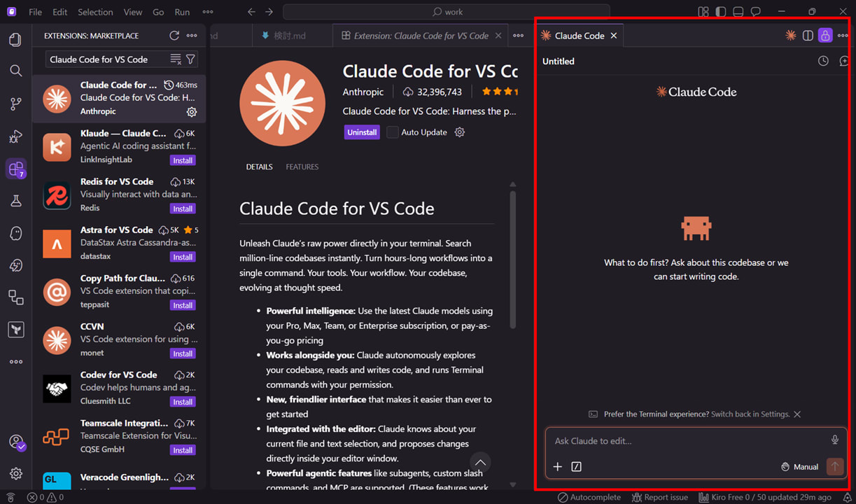Go forward with the navigation arrow
856x504 pixels.
[x=269, y=12]
